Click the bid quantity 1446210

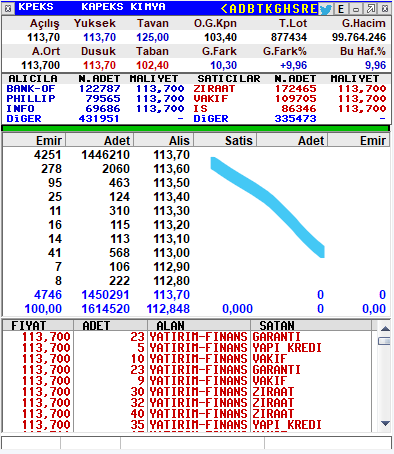coord(105,155)
